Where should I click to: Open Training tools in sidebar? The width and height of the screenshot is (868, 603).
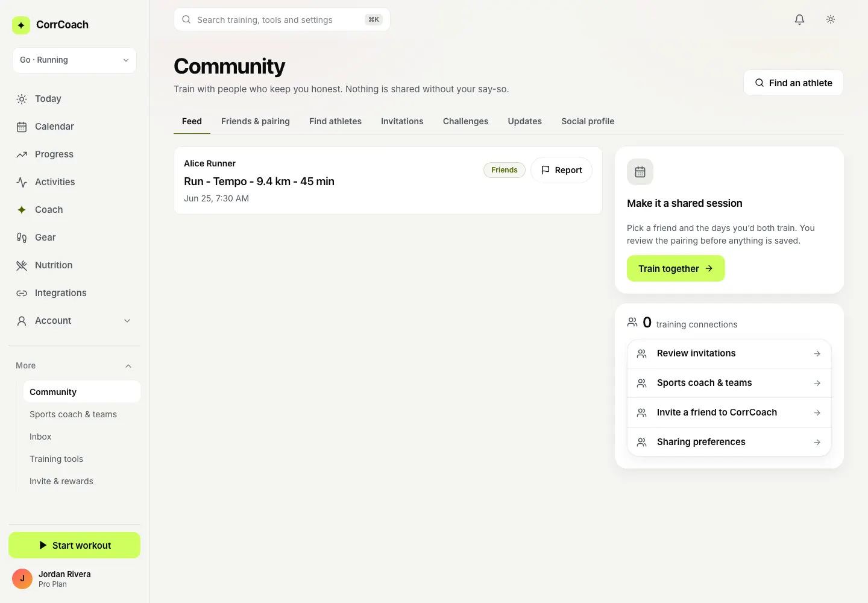[x=82, y=459]
